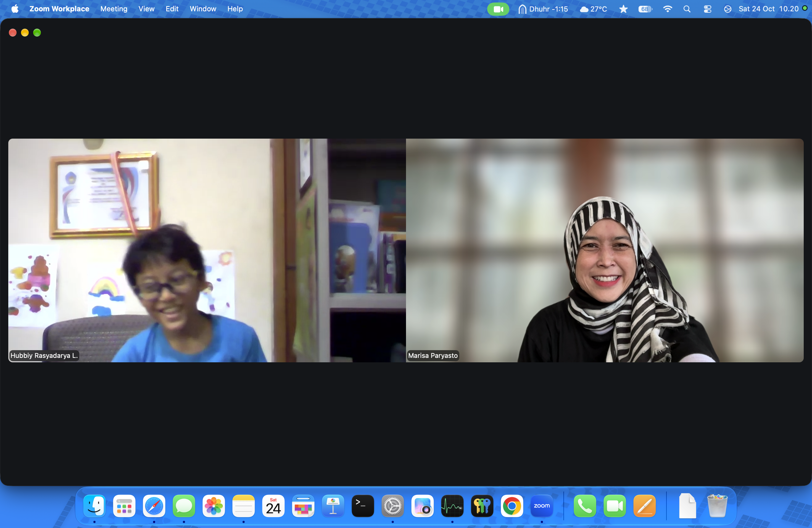Open the Preview-style camera app in Dock

(422, 506)
